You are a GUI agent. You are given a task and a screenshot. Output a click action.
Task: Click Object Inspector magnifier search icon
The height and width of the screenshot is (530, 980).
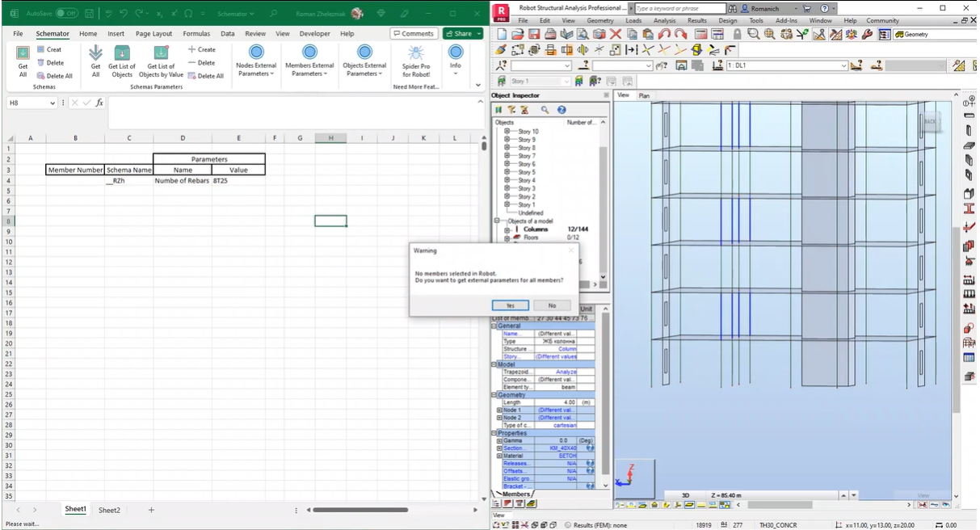[545, 110]
